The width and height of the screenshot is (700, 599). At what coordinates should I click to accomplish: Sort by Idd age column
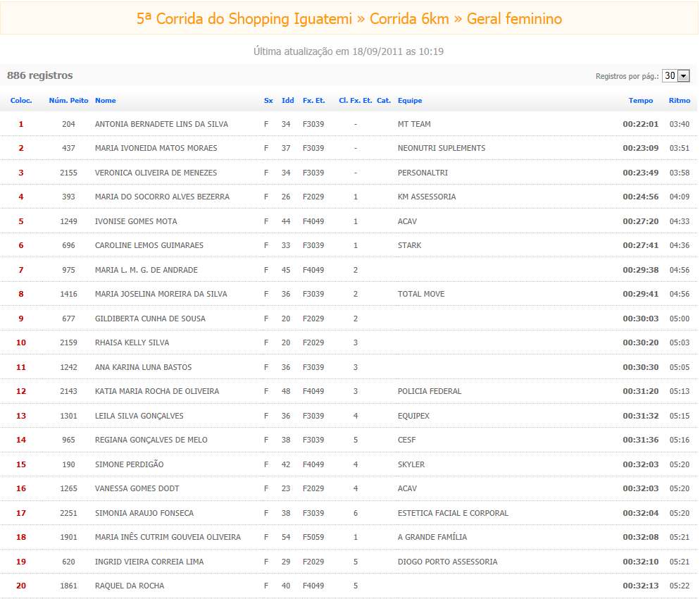coord(287,101)
